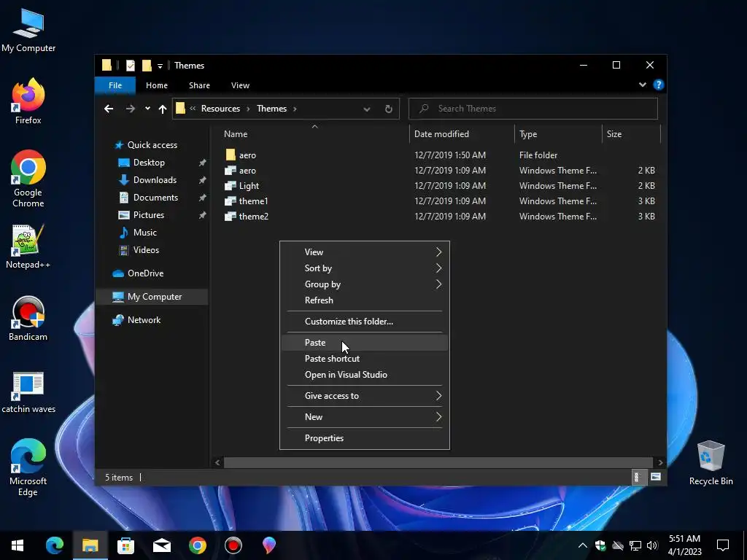The image size is (747, 560).
Task: Select Network in the navigation pane
Action: click(x=144, y=320)
